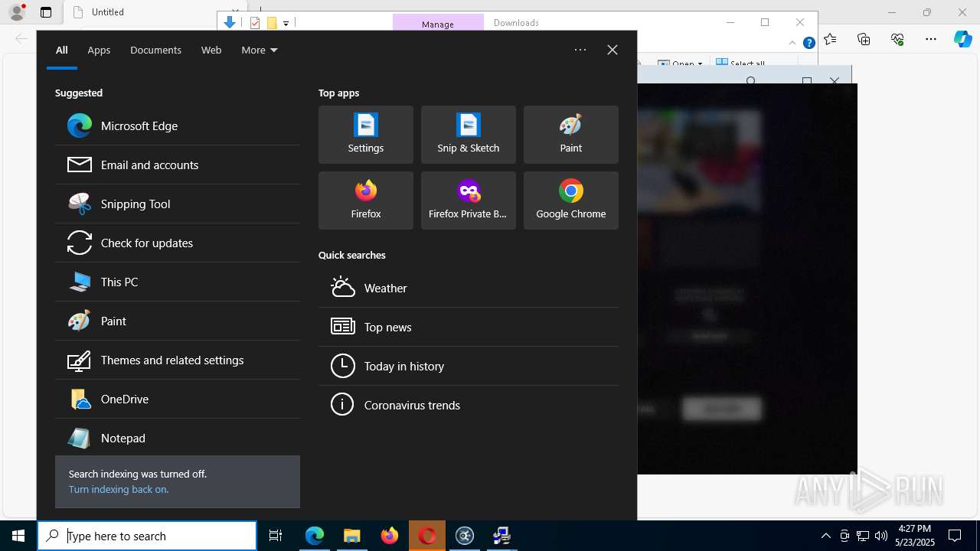Open Themes and related settings

(178, 360)
